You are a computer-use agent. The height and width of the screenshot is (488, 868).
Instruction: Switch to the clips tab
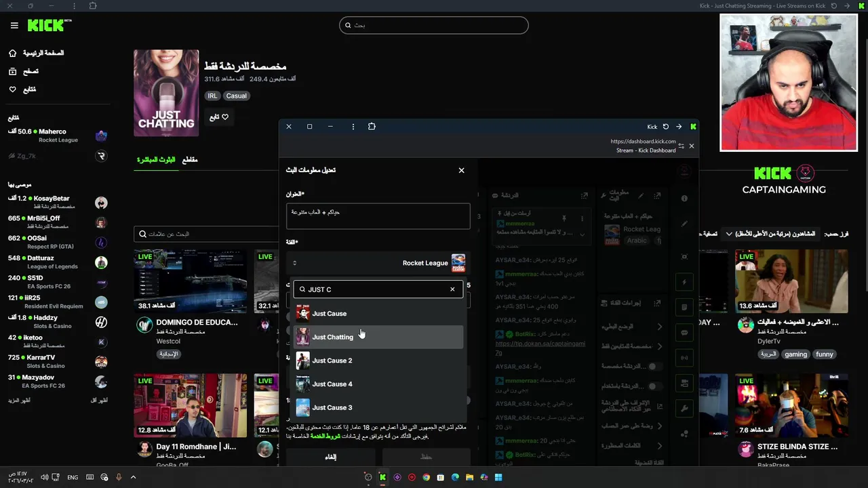(190, 160)
